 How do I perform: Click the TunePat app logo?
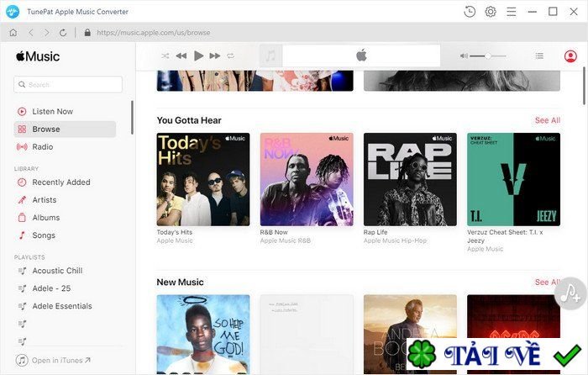pyautogui.click(x=13, y=12)
